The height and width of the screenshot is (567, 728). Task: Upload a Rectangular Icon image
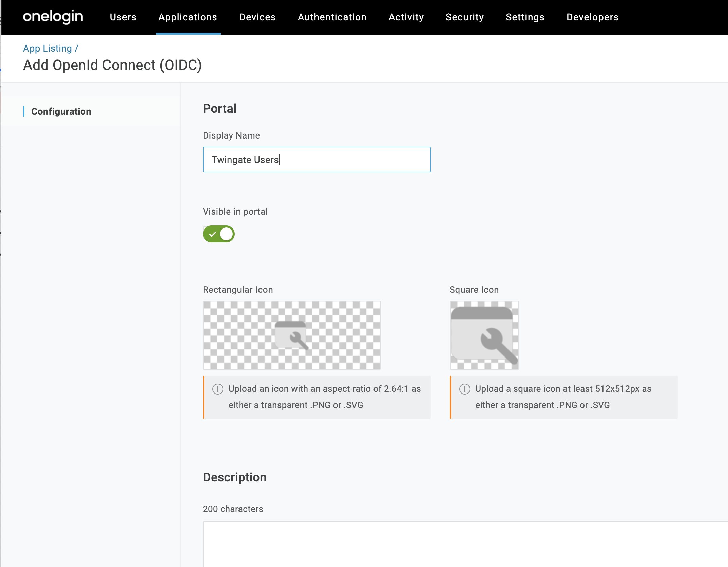292,335
